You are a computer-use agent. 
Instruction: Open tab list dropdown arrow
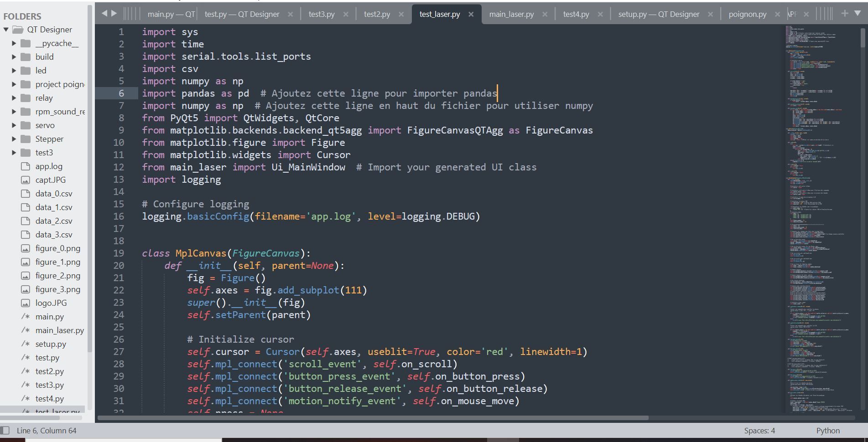(858, 13)
